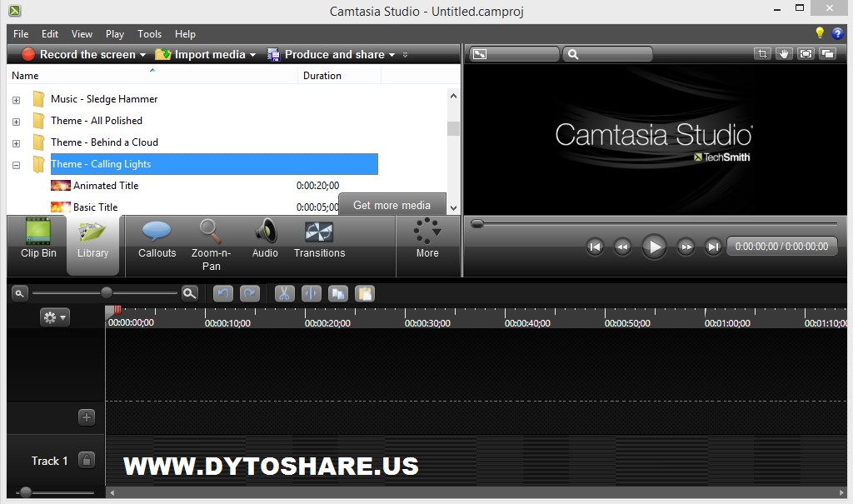Open preview editing dimensions dropdown
The height and width of the screenshot is (504, 853).
[515, 54]
